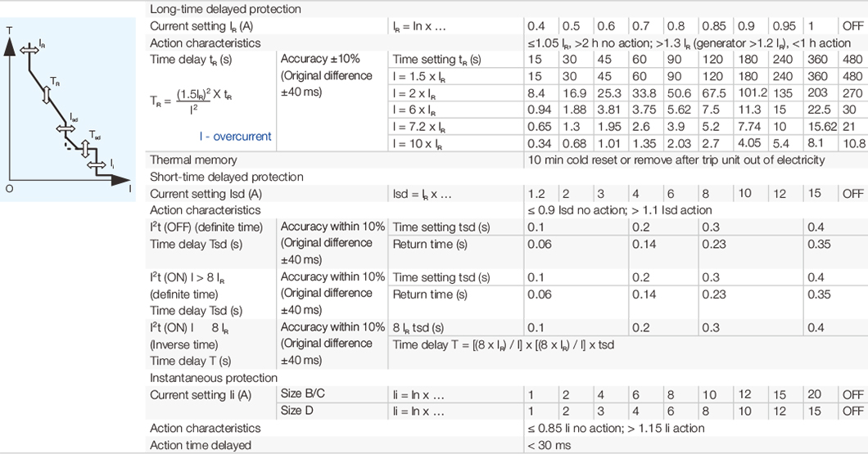Click the Short-time delayed protection heading
The image size is (868, 454).
click(227, 177)
